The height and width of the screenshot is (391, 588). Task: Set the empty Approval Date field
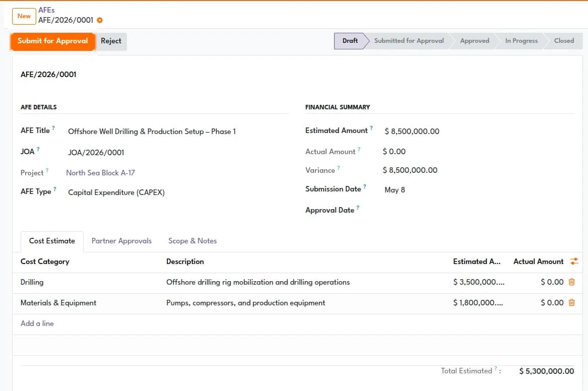[x=478, y=210]
